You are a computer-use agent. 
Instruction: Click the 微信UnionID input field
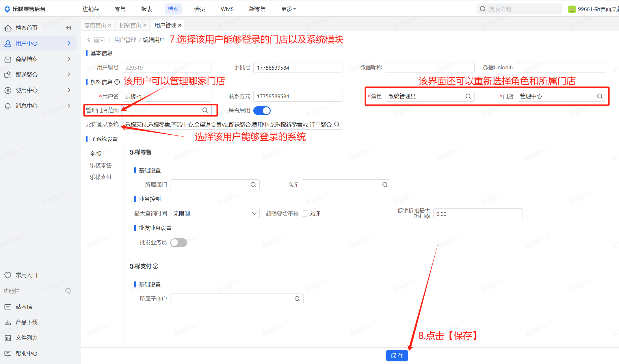(561, 68)
